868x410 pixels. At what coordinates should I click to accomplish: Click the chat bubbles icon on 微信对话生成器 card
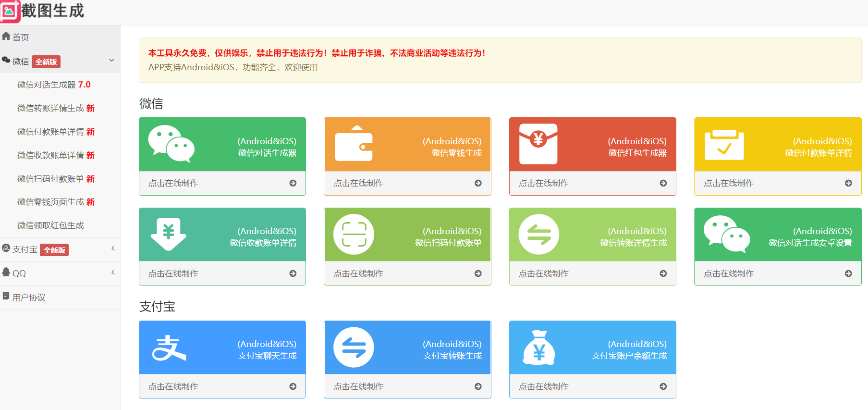(x=171, y=144)
